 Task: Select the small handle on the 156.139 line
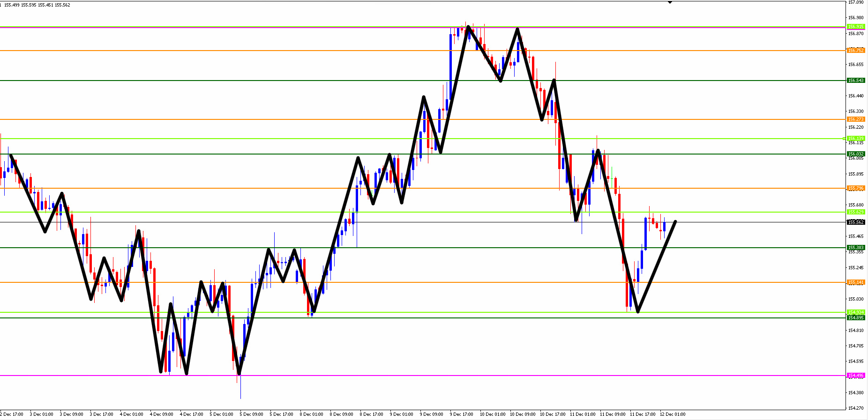click(845, 139)
